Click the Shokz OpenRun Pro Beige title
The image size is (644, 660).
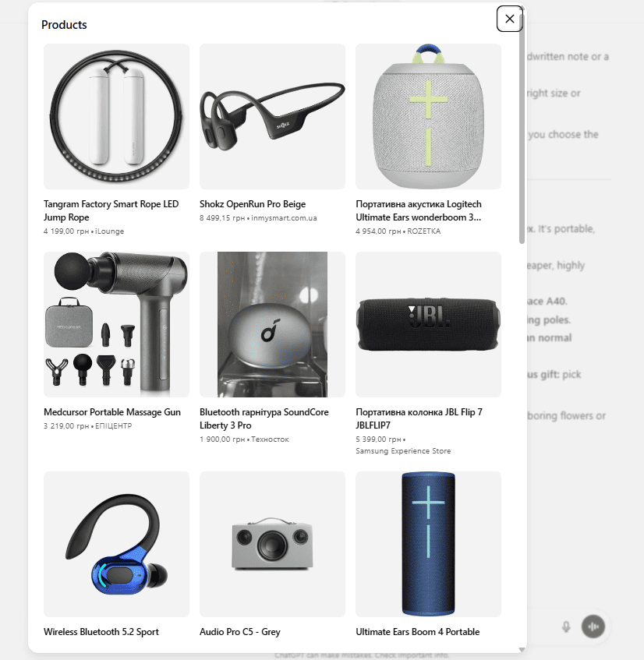click(x=253, y=204)
